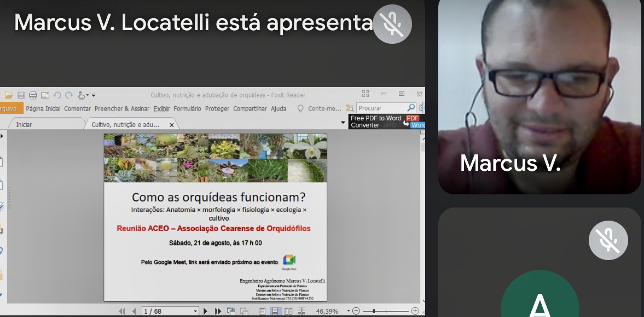Image resolution: width=644 pixels, height=317 pixels.
Task: Click 'Reunião ACEO – Associação Cearense' red text
Action: pyautogui.click(x=213, y=228)
